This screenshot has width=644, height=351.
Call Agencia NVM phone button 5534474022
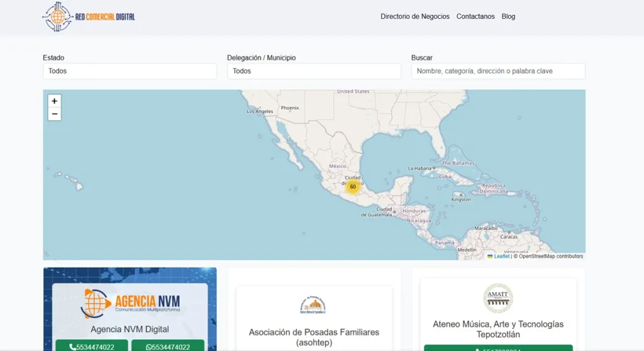click(92, 347)
